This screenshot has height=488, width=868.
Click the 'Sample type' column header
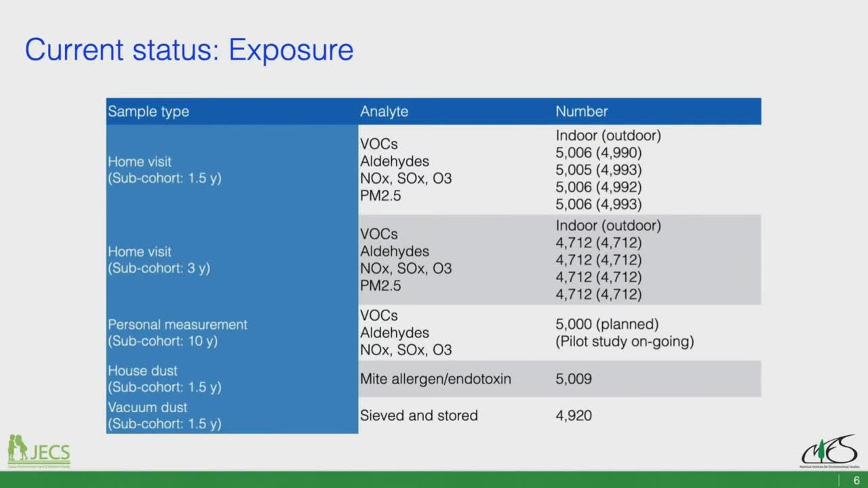click(149, 112)
